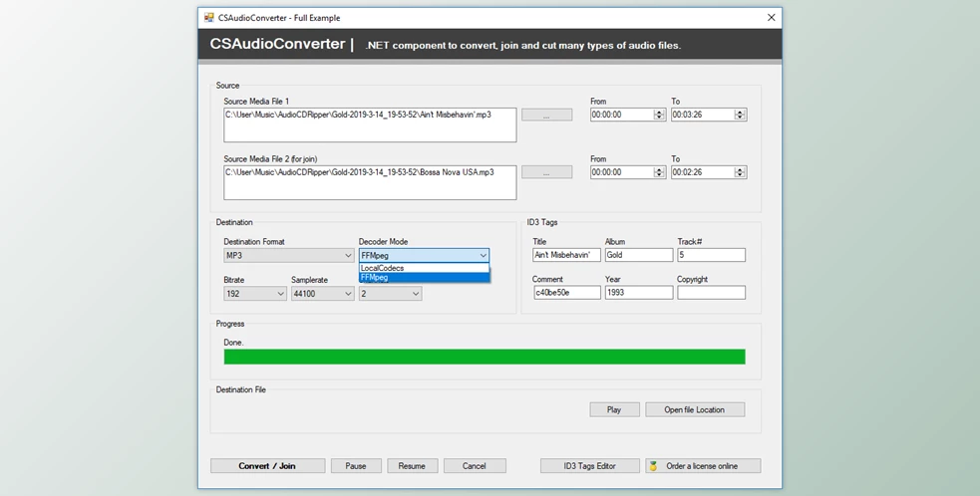Play the destination file
Viewport: 980px width, 496px height.
[613, 409]
